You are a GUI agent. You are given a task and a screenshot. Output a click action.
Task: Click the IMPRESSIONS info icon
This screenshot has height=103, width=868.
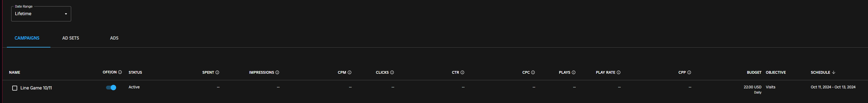click(277, 72)
